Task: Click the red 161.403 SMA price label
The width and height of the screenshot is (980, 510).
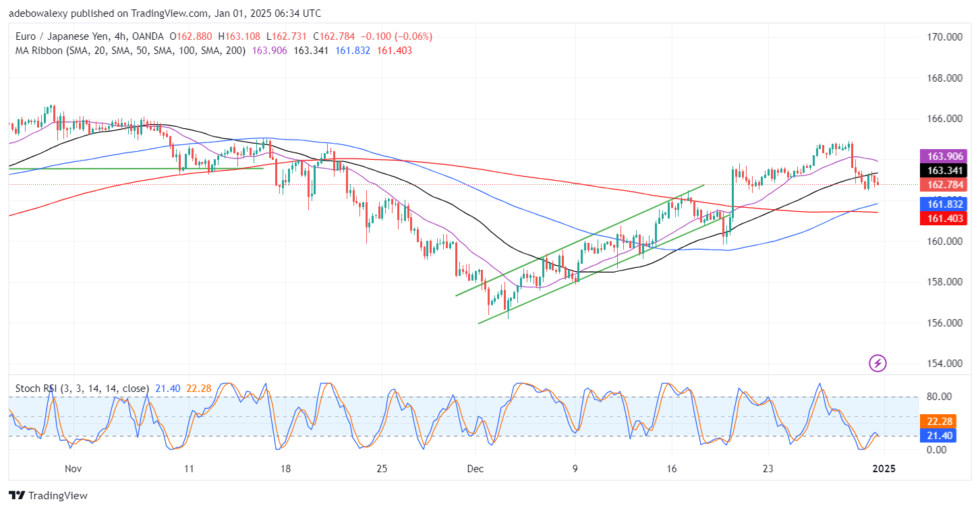Action: tap(943, 218)
